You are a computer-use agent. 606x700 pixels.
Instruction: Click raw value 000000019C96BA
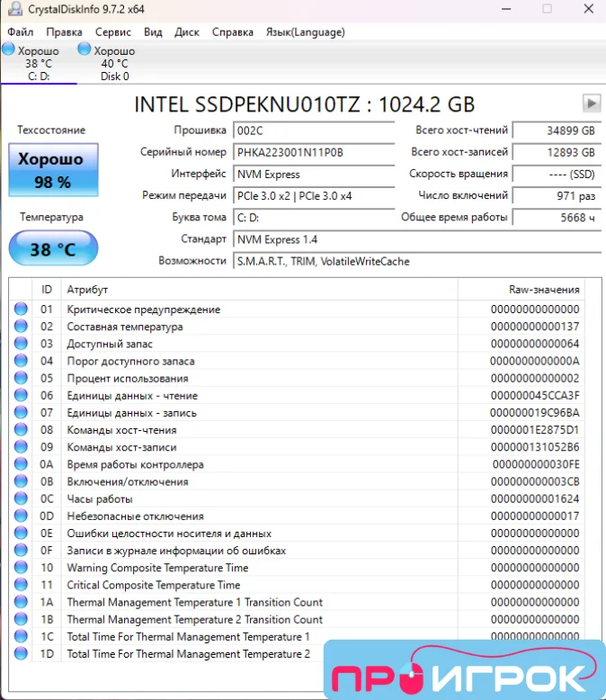click(535, 412)
